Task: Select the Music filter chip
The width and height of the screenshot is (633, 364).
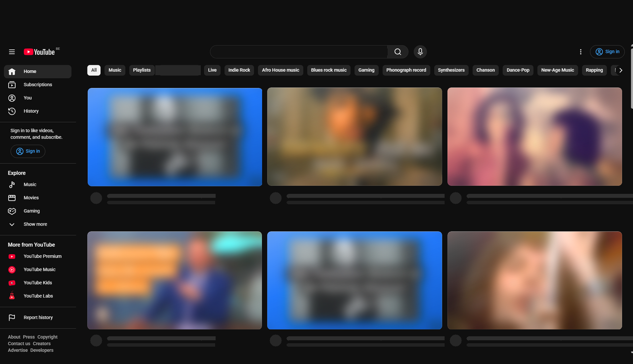Action: pos(115,70)
